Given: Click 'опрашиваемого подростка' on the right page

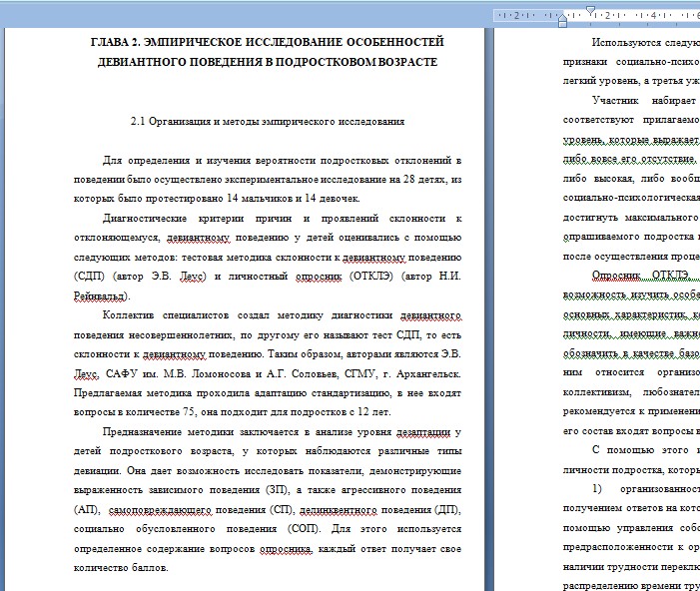Looking at the screenshot, I should [628, 237].
